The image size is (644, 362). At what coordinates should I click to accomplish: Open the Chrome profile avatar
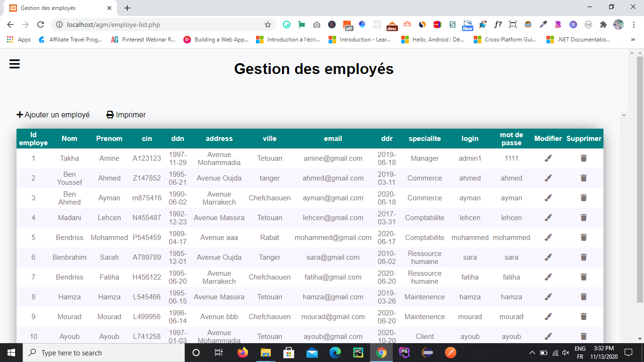(x=618, y=25)
